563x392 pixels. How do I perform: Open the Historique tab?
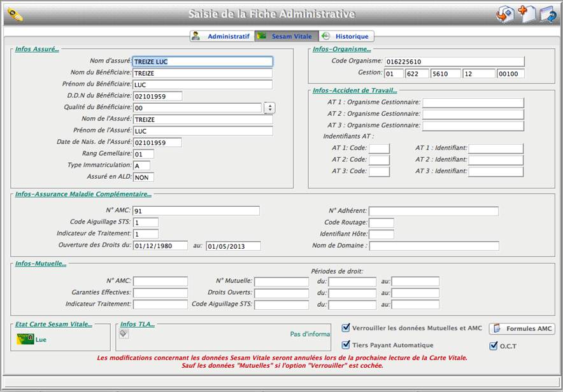pos(346,36)
